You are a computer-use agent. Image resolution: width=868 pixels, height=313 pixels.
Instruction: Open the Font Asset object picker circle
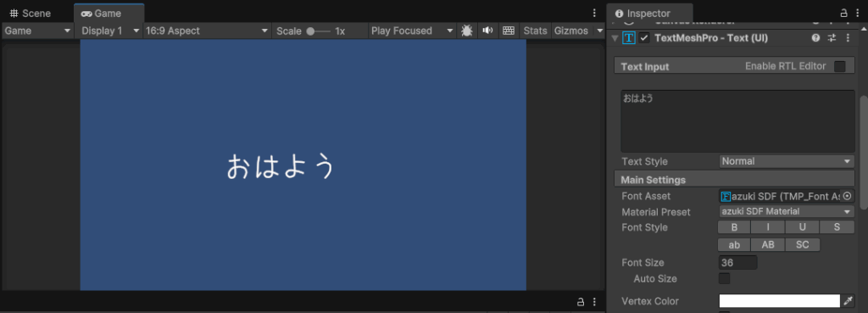847,196
